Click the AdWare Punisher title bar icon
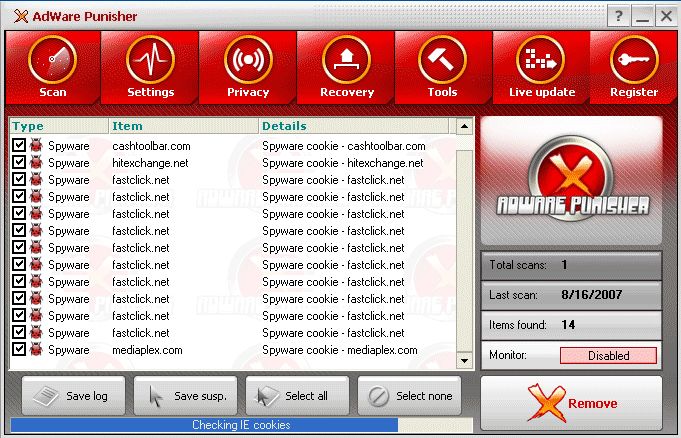This screenshot has height=438, width=681. click(20, 17)
